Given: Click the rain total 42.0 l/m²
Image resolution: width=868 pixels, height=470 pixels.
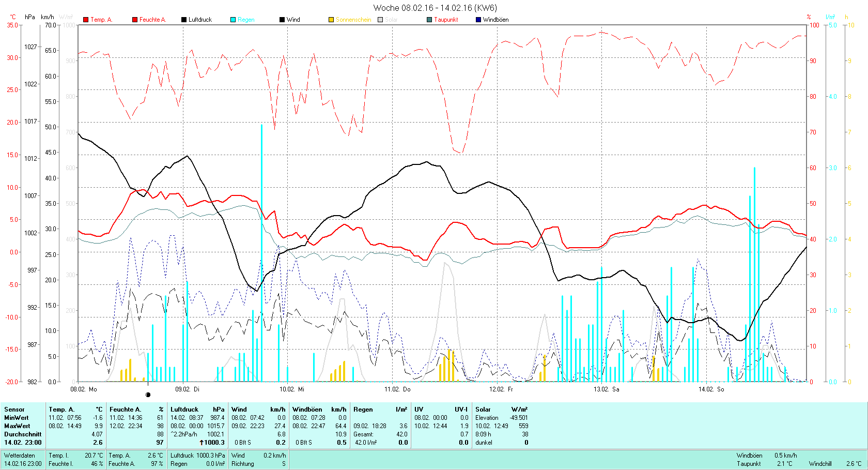Looking at the screenshot, I should click(365, 443).
